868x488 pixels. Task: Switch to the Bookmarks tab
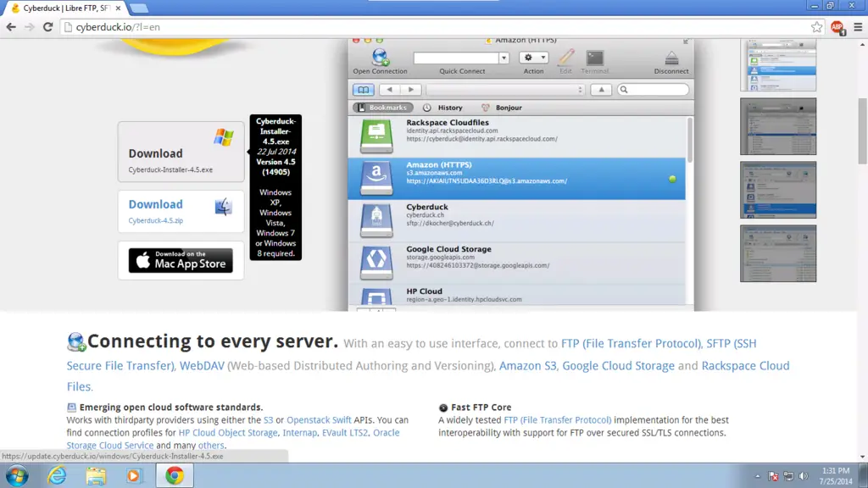pyautogui.click(x=382, y=108)
